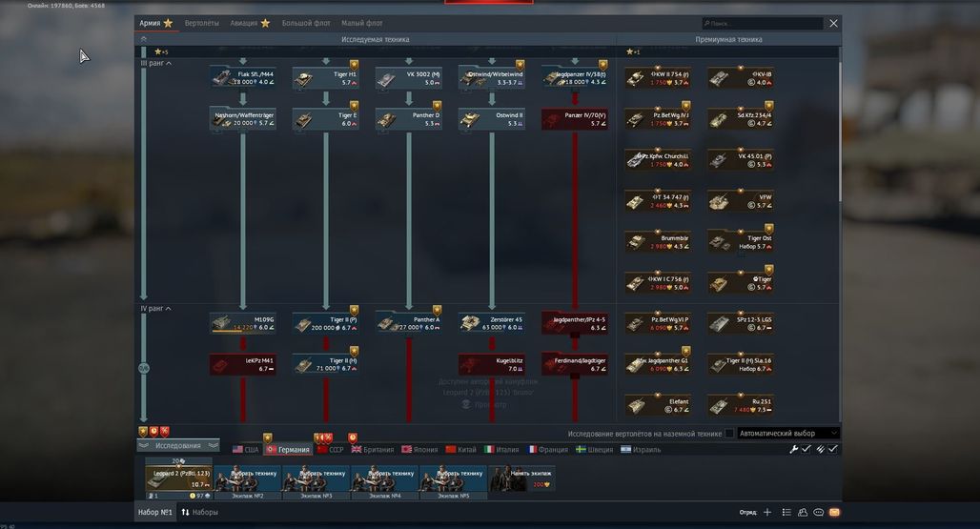The height and width of the screenshot is (529, 980).
Task: Open the Автоматический выбор dropdown
Action: coord(788,433)
